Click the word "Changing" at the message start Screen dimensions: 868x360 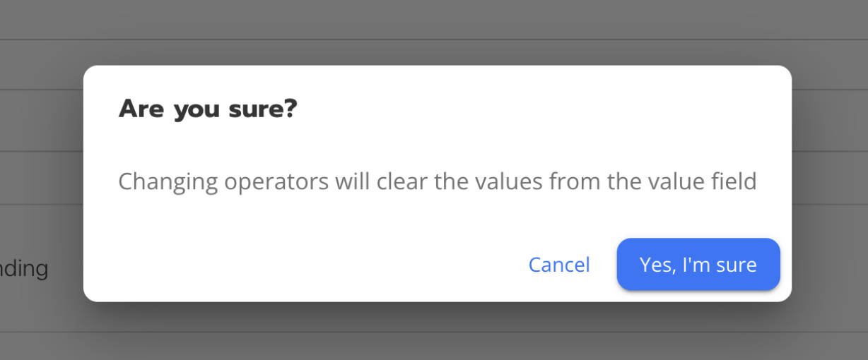(168, 182)
